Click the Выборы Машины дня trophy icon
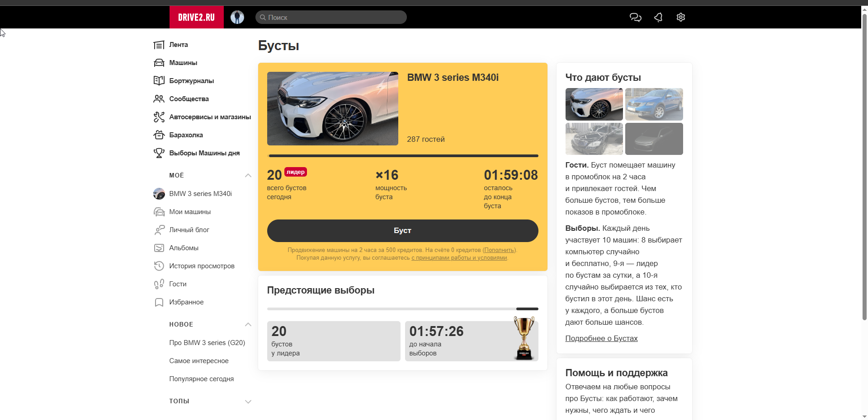Image resolution: width=868 pixels, height=420 pixels. coord(159,153)
